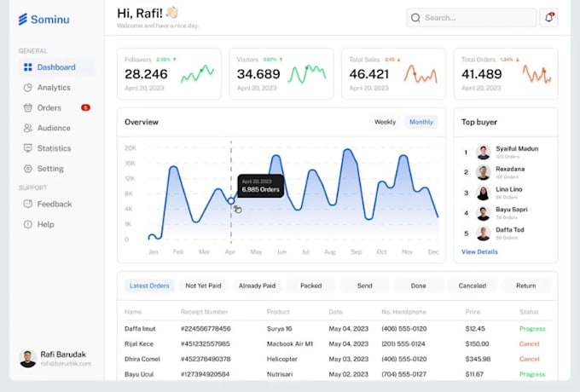
Task: Select the Monthly overview toggle
Action: [x=421, y=122]
